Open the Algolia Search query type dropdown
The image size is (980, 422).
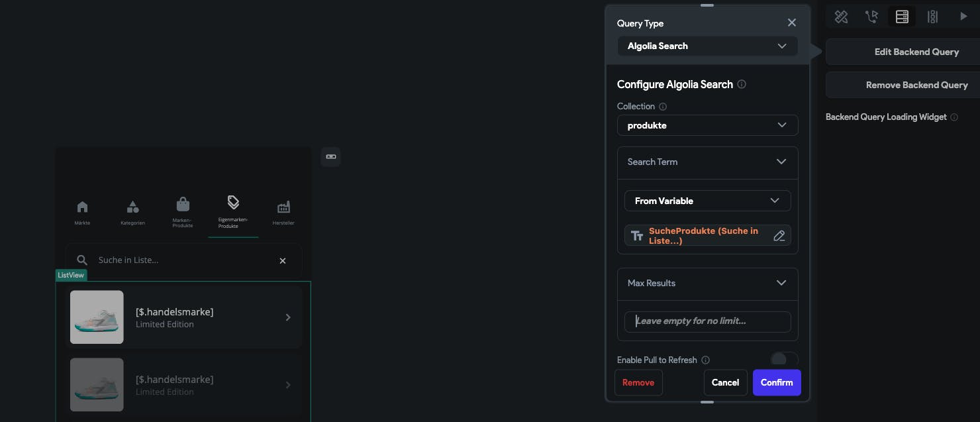tap(707, 46)
